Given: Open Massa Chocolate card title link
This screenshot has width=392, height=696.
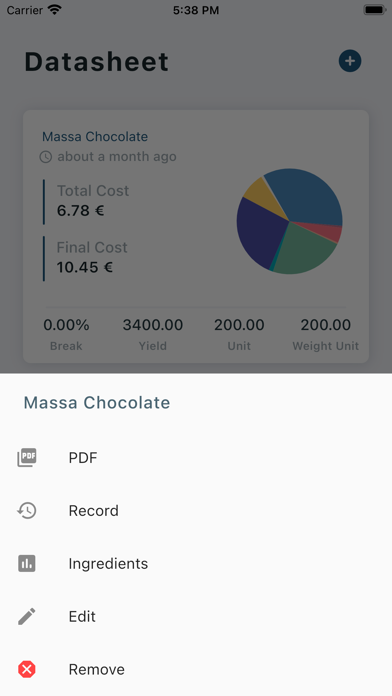Looking at the screenshot, I should pos(95,136).
